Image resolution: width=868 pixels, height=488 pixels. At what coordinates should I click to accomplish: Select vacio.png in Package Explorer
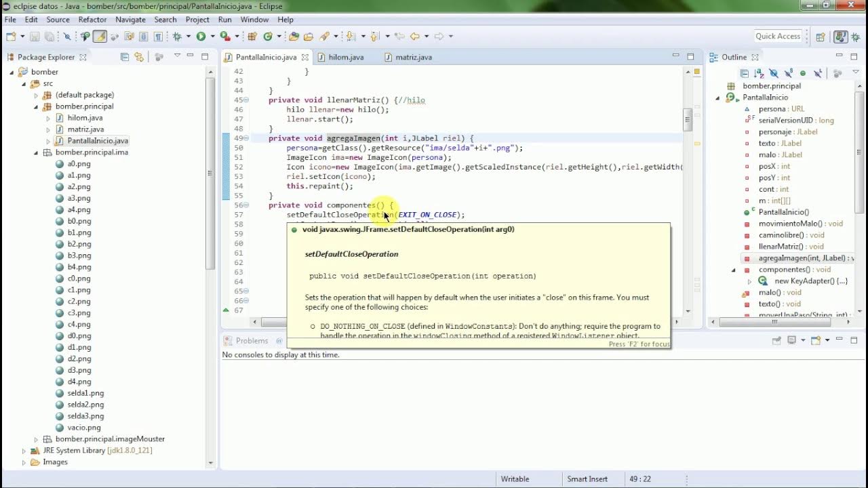[84, 428]
